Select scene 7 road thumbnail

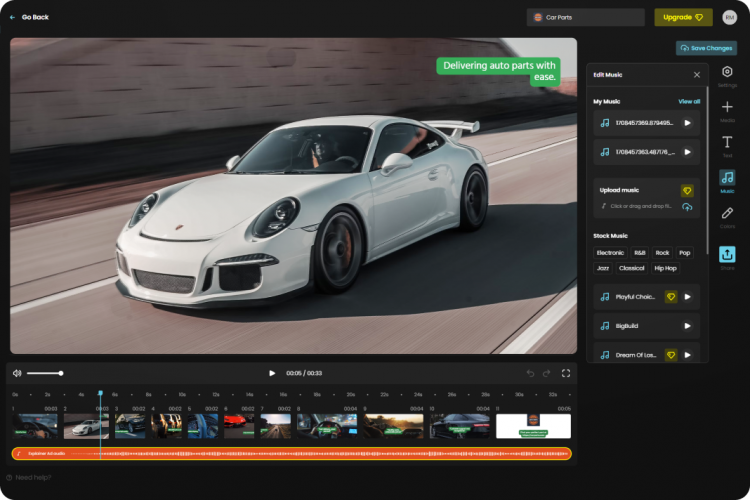coord(276,426)
